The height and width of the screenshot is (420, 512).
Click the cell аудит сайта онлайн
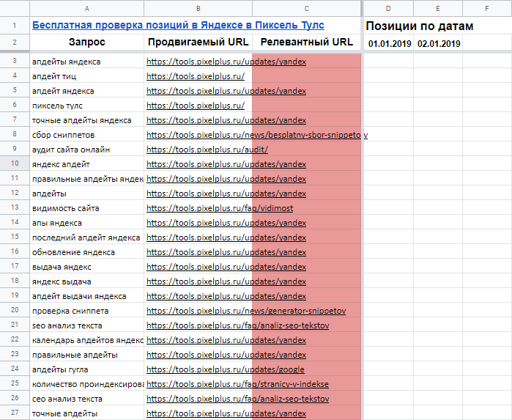pos(87,150)
